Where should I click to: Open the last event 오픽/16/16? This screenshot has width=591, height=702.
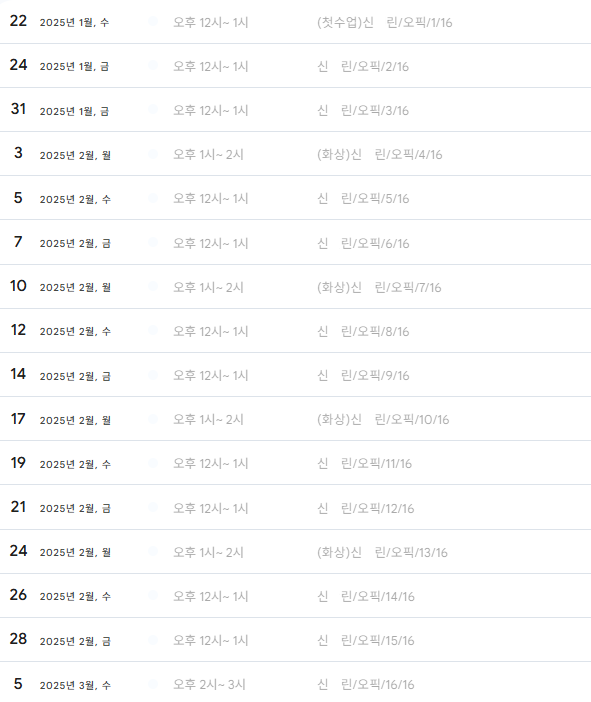point(366,684)
